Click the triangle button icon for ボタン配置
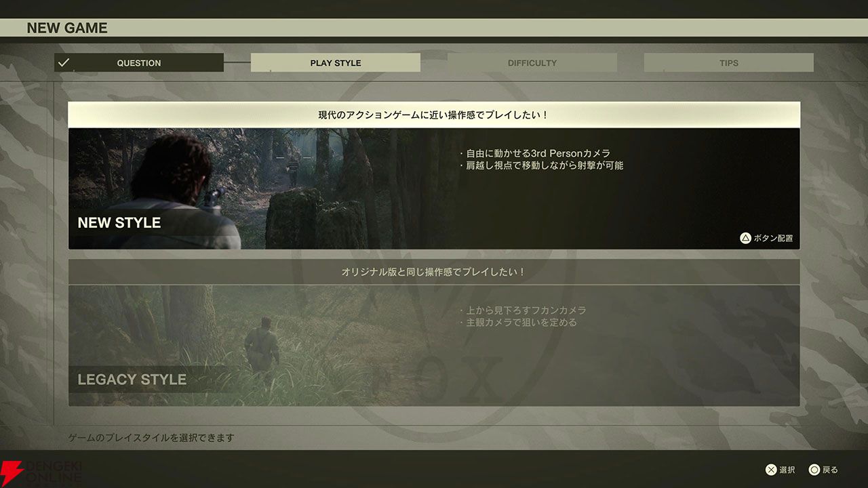This screenshot has width=868, height=488. (745, 238)
